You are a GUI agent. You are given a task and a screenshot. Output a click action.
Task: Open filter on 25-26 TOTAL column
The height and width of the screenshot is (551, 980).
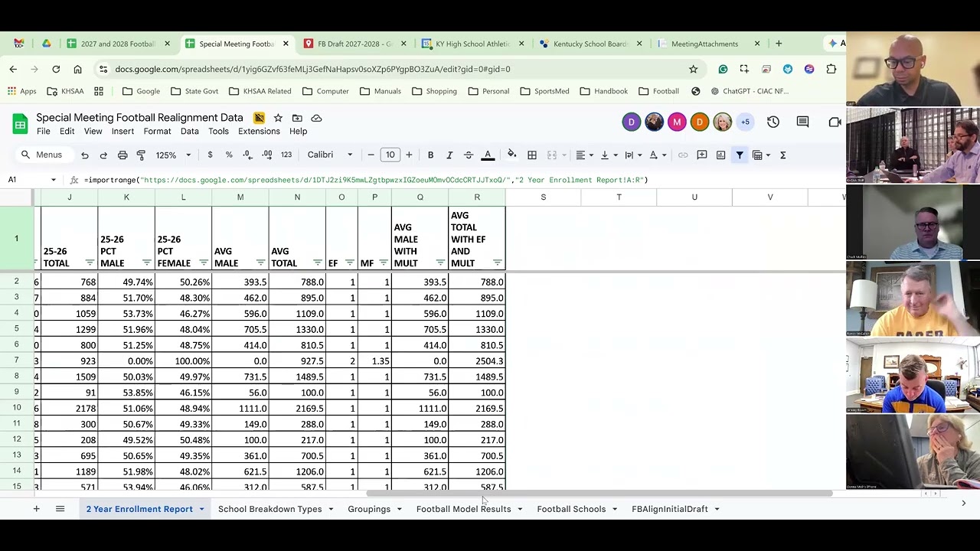pyautogui.click(x=90, y=263)
